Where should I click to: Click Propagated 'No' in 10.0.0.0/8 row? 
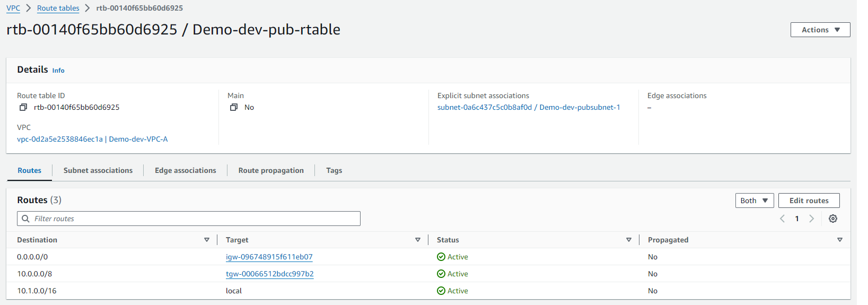click(x=653, y=274)
